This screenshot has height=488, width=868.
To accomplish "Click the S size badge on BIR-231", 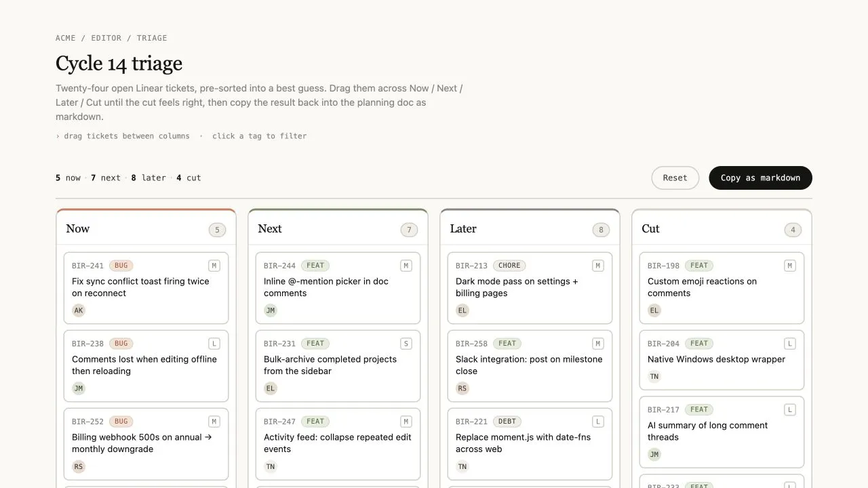I will point(406,344).
